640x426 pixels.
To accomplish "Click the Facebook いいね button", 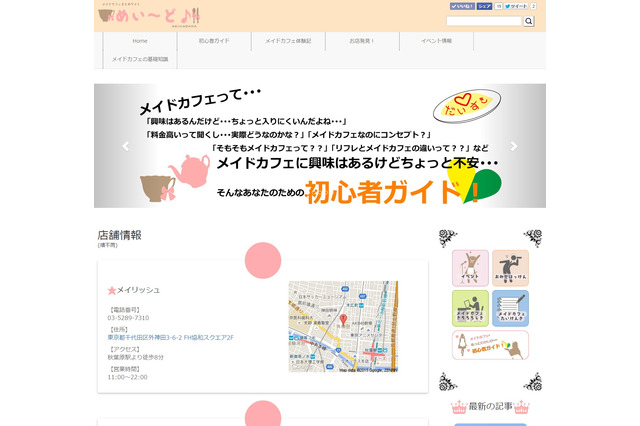I will tap(461, 6).
